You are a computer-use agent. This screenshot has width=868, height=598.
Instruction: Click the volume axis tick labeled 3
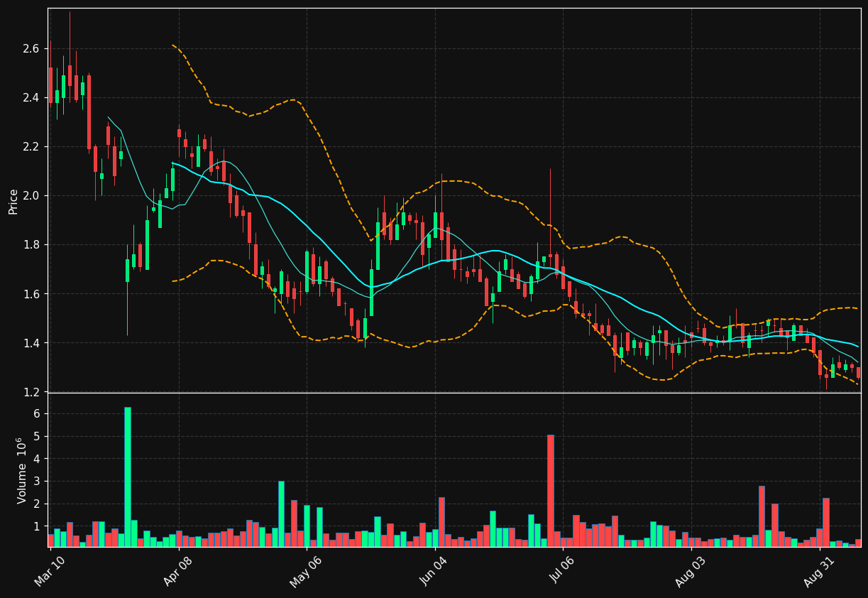pos(36,482)
